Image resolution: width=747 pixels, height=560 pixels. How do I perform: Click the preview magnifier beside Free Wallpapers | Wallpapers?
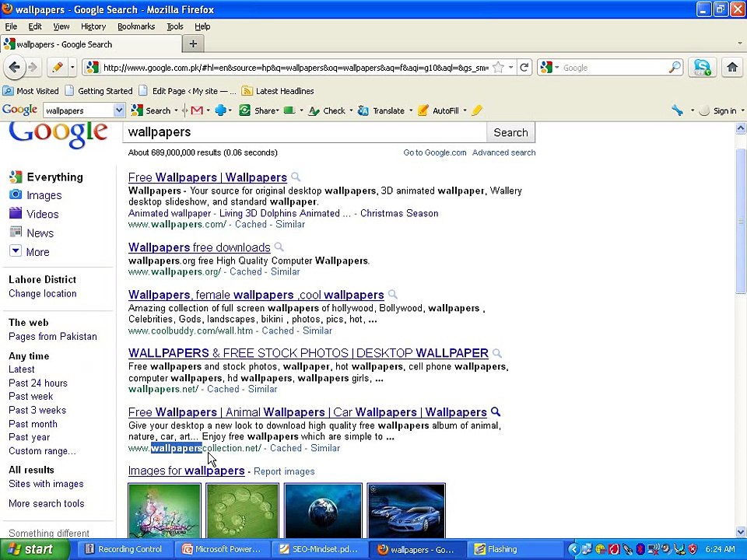click(296, 177)
